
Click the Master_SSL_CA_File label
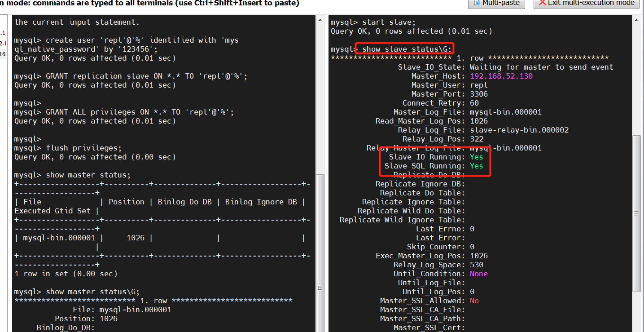422,310
